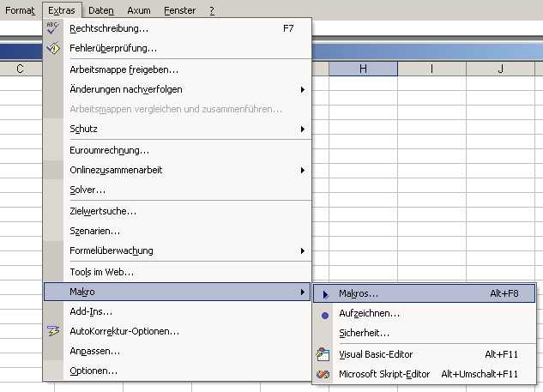Viewport: 543px width, 392px height.
Task: Open the Daten menu
Action: 100,10
